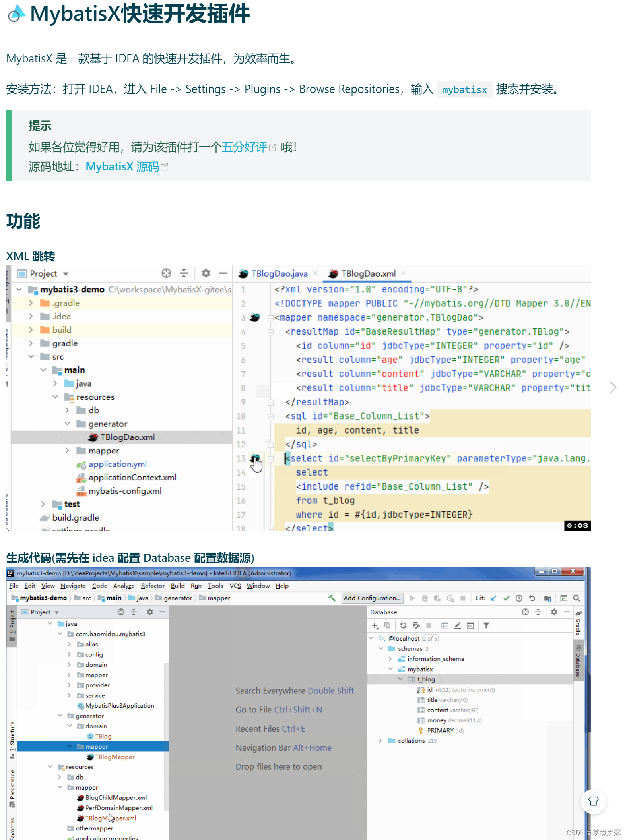The width and height of the screenshot is (627, 840).
Task: Click MybatisX bird gutter icon on line 3
Action: click(x=255, y=317)
